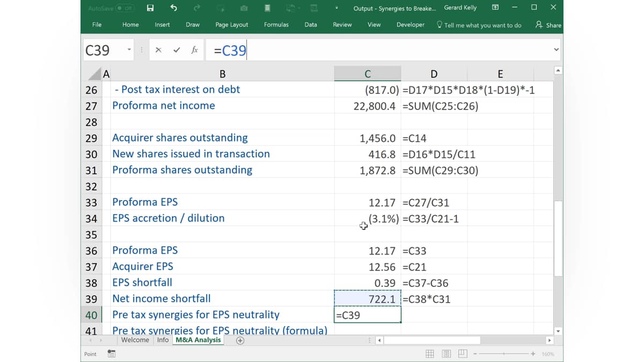Switch to the Info sheet tab
Image resolution: width=644 pixels, height=362 pixels.
point(163,340)
